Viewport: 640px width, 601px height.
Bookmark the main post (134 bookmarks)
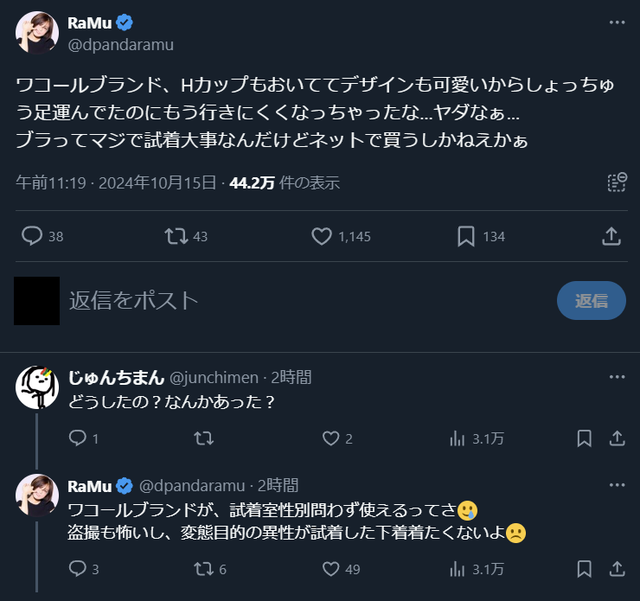coord(466,237)
